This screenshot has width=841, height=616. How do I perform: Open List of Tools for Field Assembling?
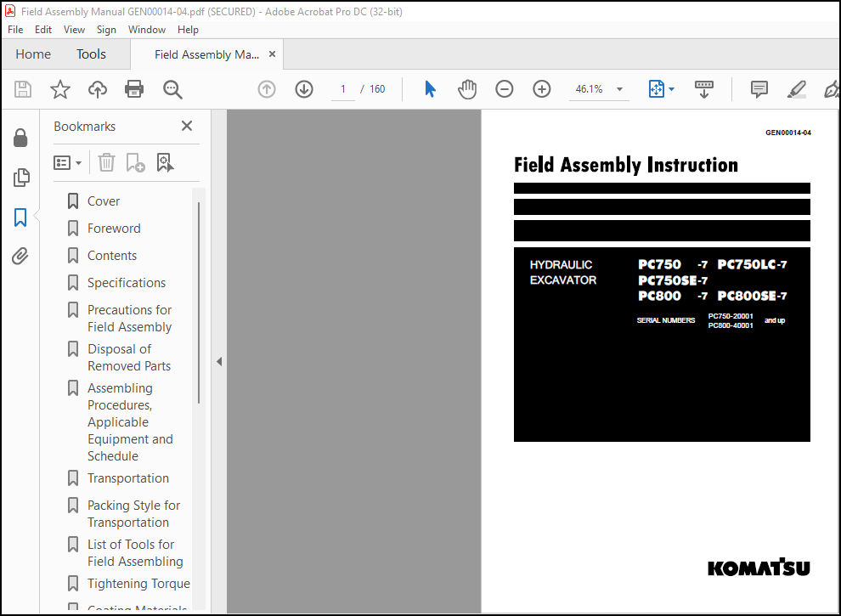[x=135, y=553]
